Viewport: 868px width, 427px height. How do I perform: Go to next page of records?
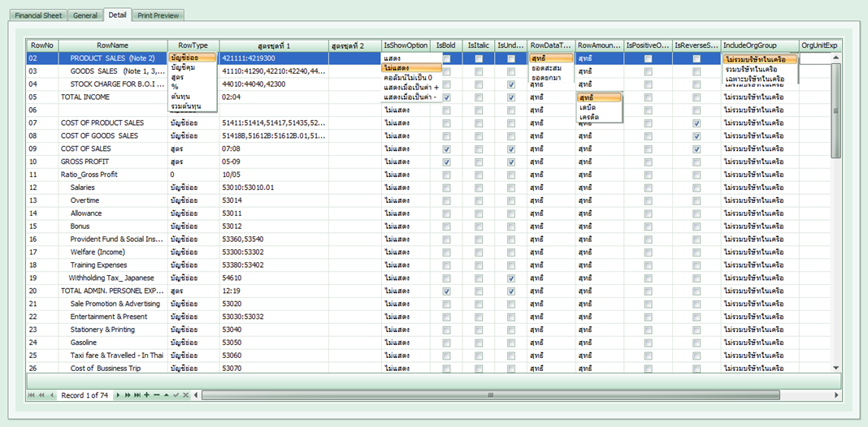(127, 395)
